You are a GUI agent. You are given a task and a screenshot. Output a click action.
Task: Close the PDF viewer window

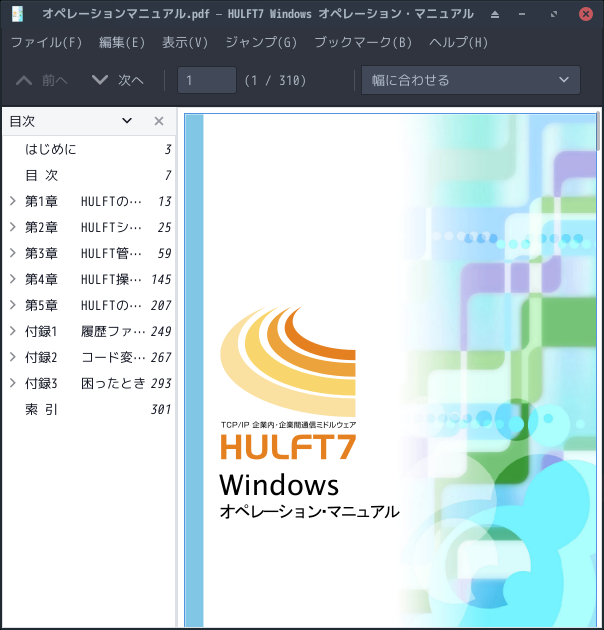[x=586, y=14]
